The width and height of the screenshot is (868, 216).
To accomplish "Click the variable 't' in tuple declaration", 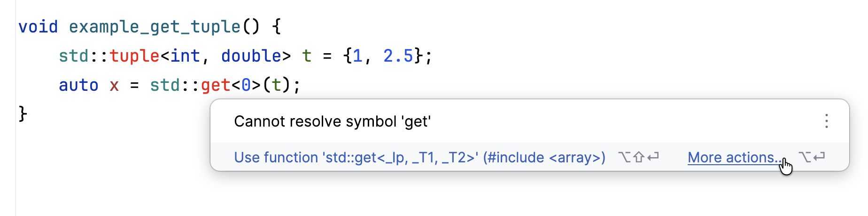I will coord(307,56).
